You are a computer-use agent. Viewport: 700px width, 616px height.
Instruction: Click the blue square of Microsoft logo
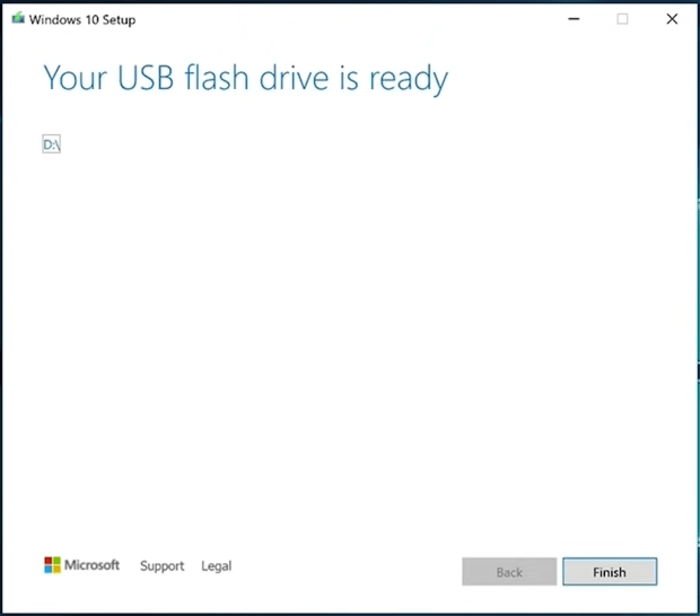point(48,569)
